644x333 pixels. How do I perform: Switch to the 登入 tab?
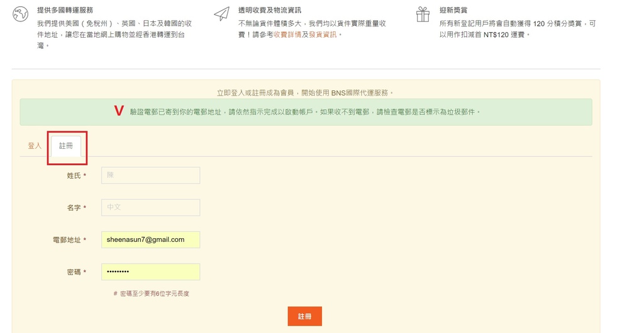(35, 146)
